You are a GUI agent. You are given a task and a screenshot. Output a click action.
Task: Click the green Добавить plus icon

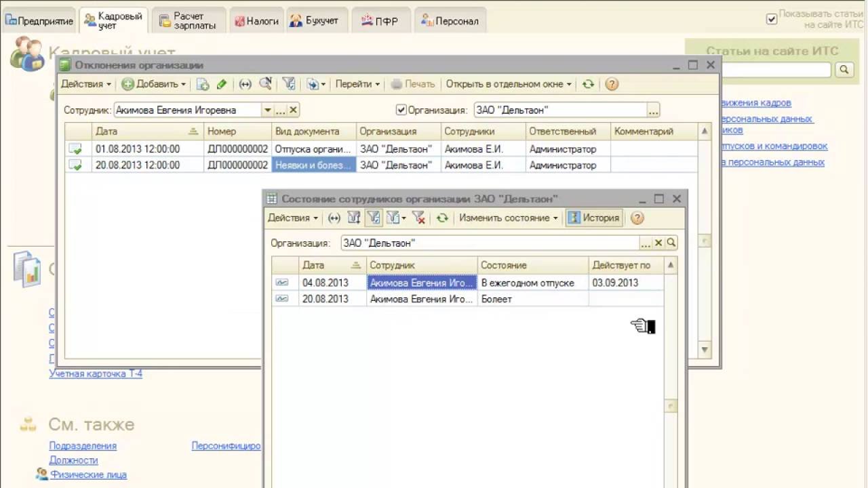pyautogui.click(x=127, y=84)
